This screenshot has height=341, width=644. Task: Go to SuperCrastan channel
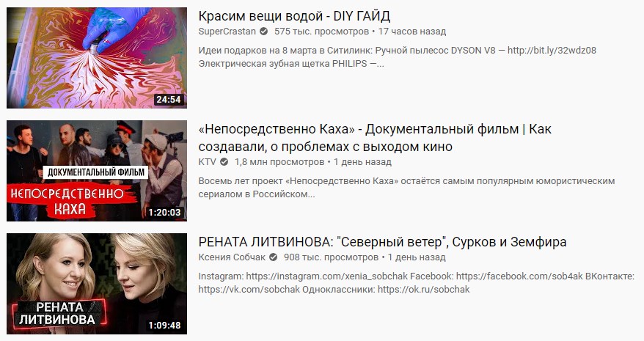[x=227, y=32]
